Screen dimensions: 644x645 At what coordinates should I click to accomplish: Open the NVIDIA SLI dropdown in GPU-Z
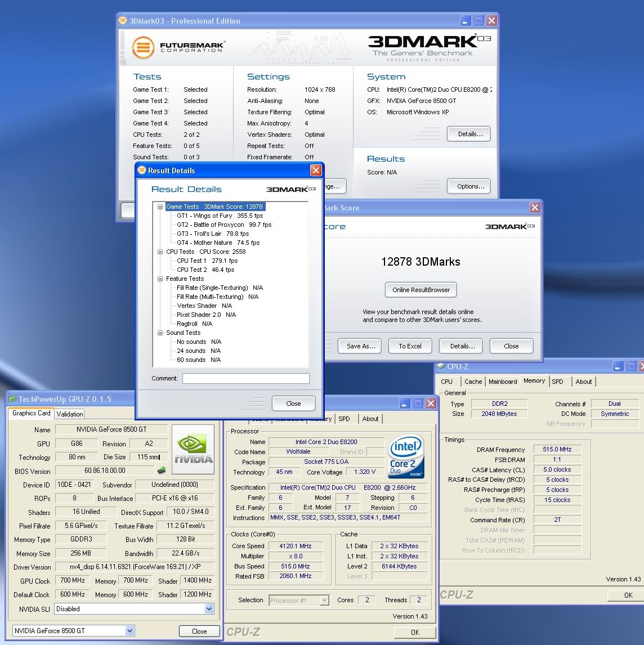pos(209,609)
